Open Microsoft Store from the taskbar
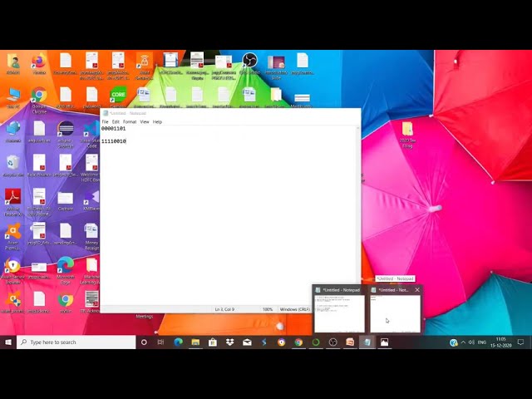532x399 pixels. [x=213, y=342]
